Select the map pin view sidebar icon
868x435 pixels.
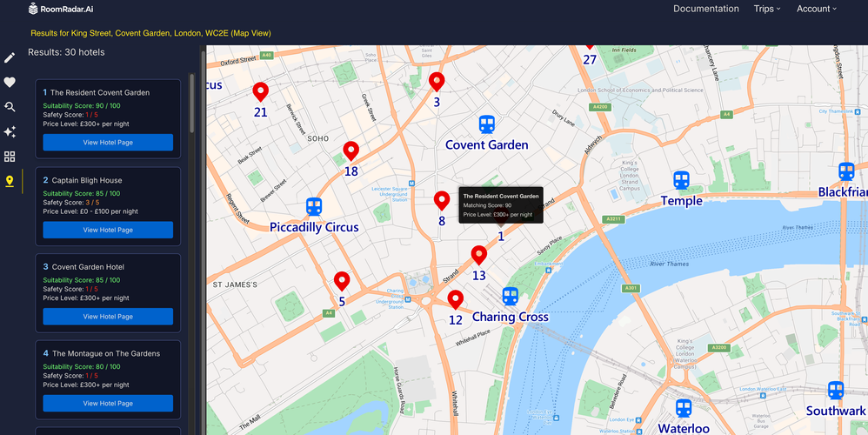10,181
